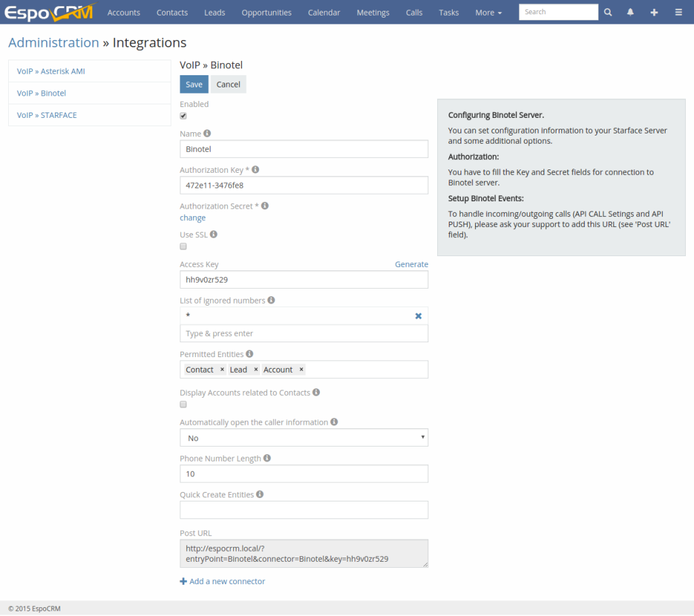
Task: Save the Binotel integration settings
Action: pos(194,85)
